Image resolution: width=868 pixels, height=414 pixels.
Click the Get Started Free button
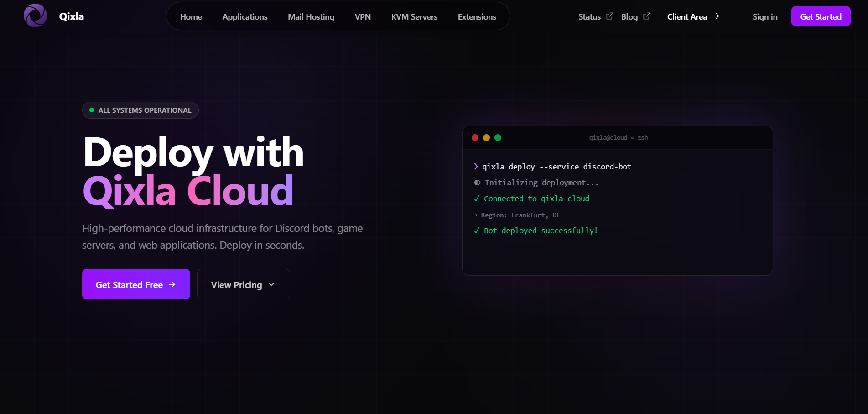[135, 284]
